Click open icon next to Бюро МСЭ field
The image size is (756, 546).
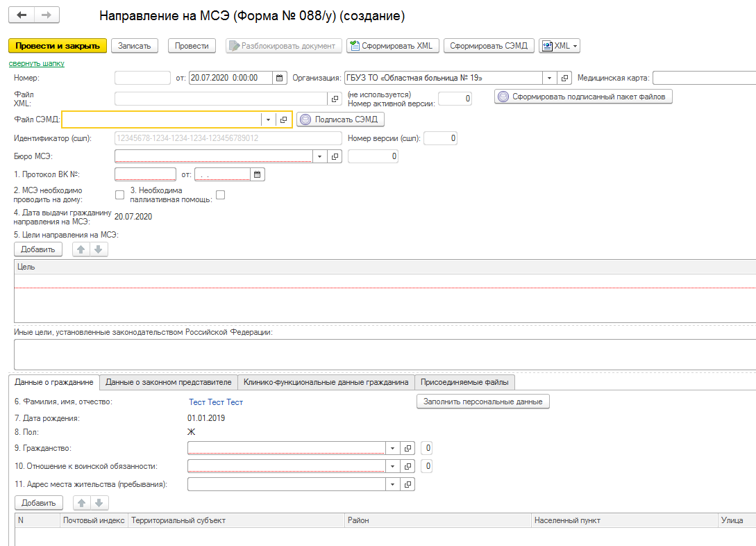tap(335, 157)
